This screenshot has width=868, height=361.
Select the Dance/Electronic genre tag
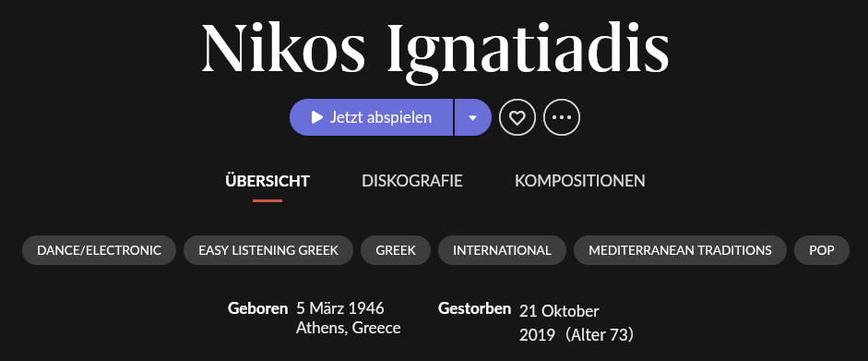click(99, 250)
